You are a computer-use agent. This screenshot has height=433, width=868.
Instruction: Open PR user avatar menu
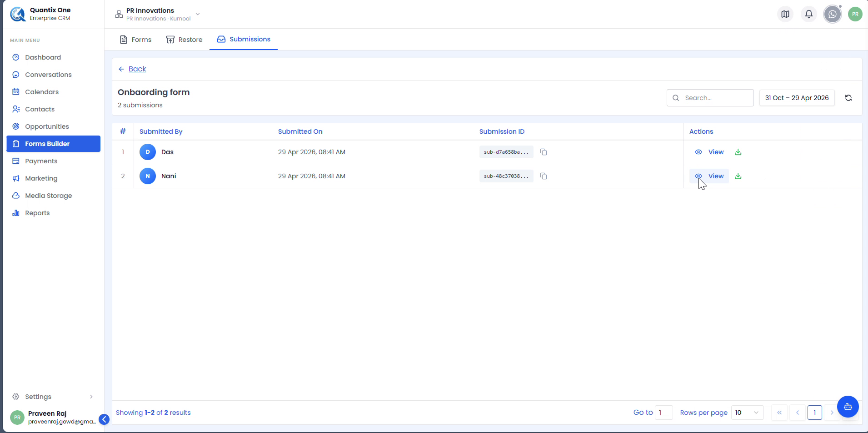point(855,14)
